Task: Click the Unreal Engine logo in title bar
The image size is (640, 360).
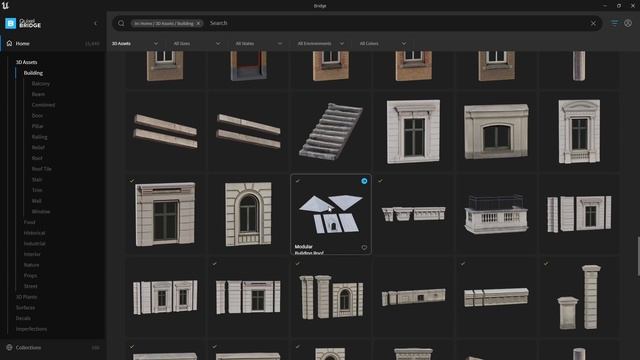Action: pyautogui.click(x=5, y=5)
